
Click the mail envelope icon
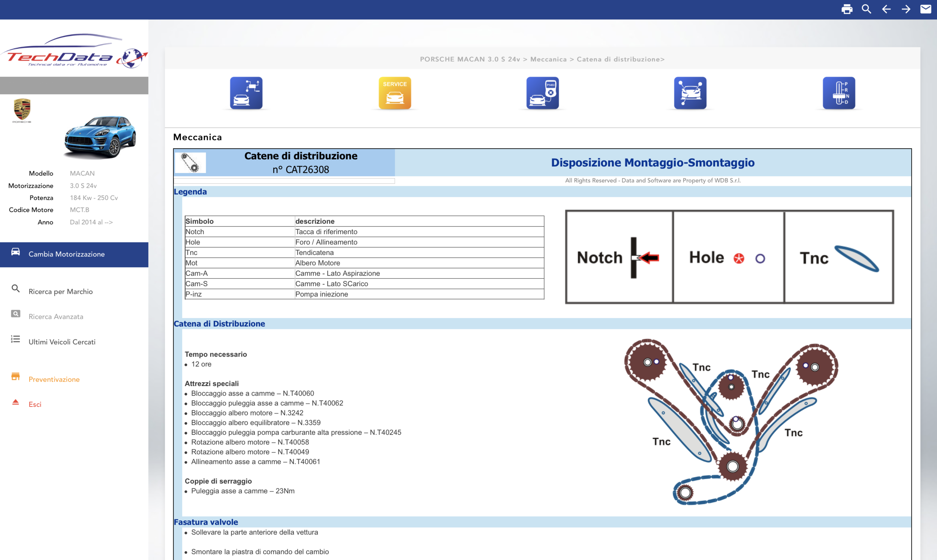[x=925, y=9]
